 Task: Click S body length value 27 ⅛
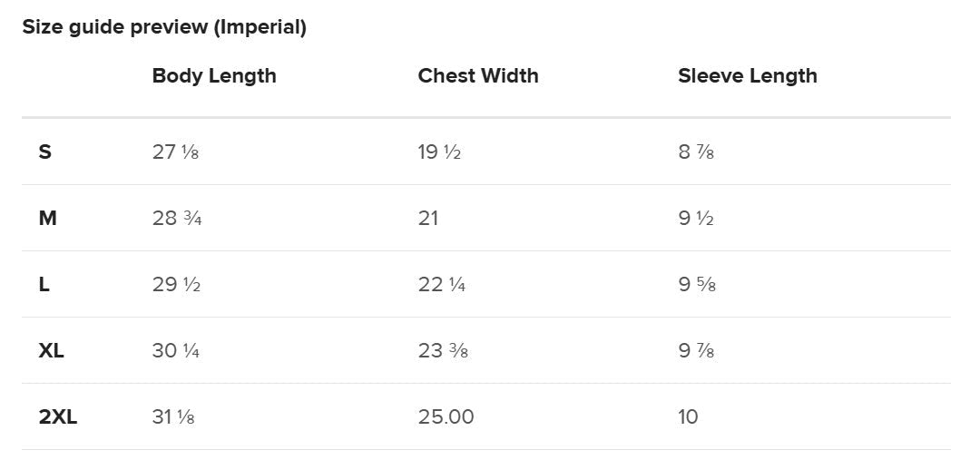(175, 152)
